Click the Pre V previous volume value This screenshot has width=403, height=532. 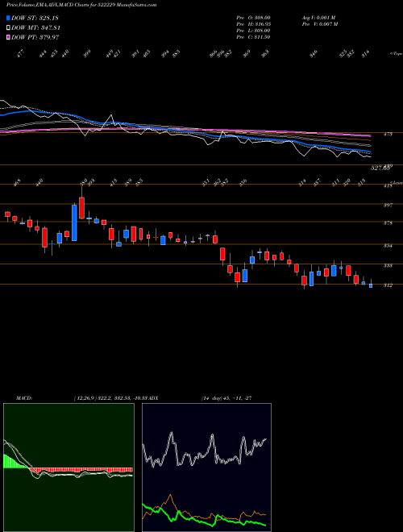[329, 24]
